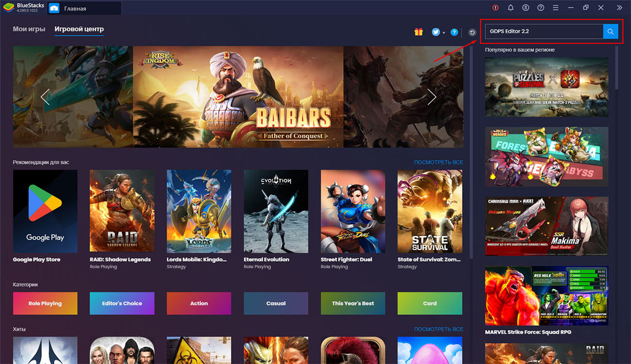Select This Year's Best category
Viewport: 631px width, 364px height.
(353, 303)
